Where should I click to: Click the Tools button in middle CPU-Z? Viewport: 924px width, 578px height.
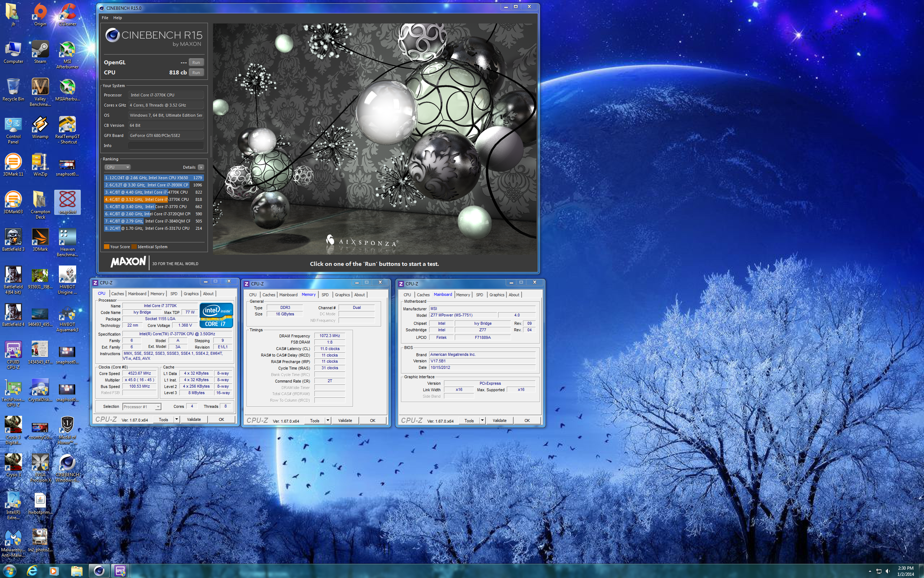coord(315,420)
